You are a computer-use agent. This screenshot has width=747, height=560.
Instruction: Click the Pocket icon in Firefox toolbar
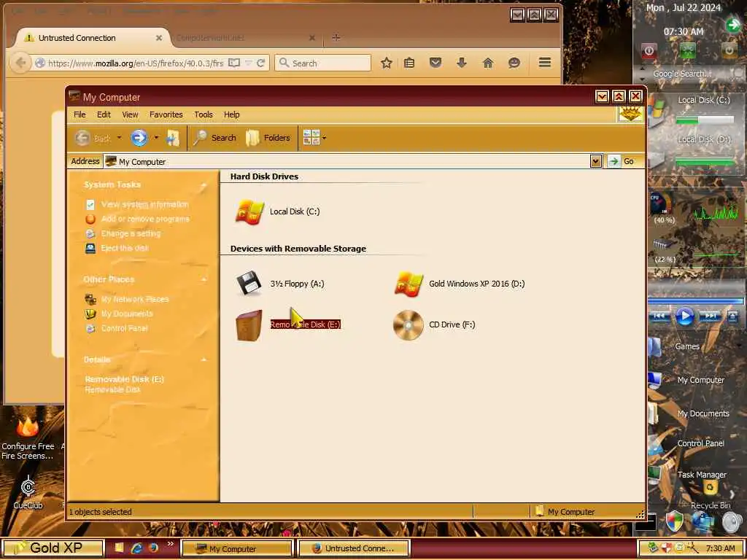[x=436, y=63]
